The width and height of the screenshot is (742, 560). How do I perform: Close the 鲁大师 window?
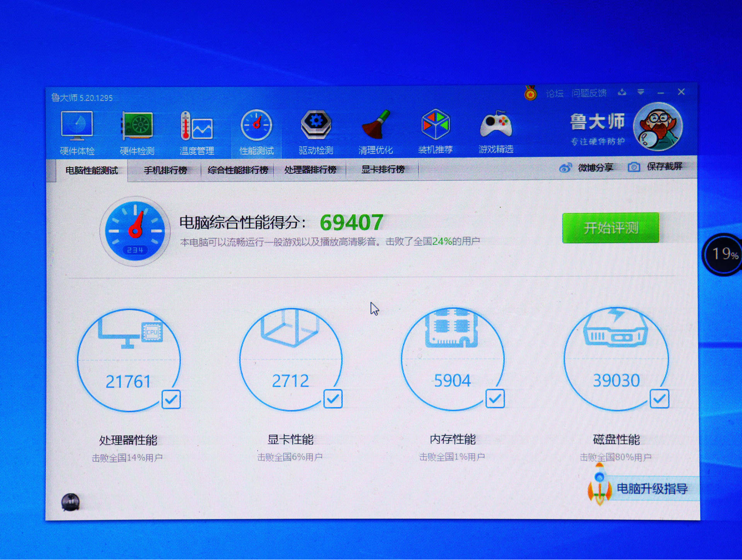pos(681,92)
